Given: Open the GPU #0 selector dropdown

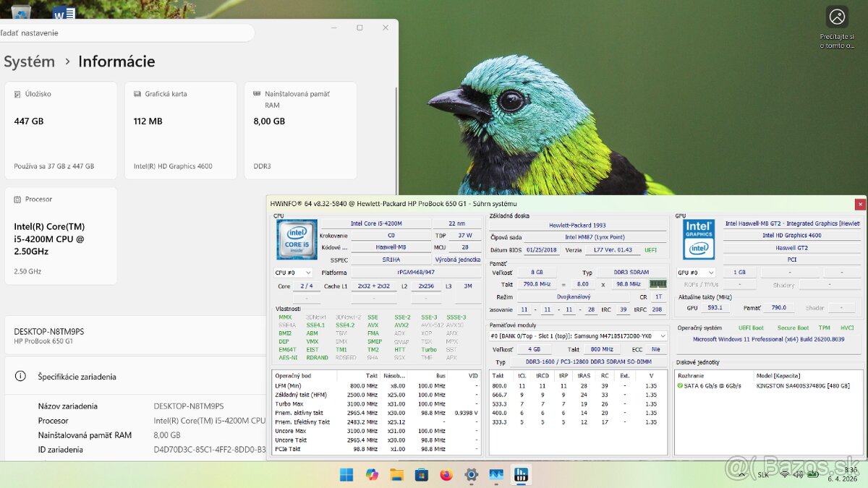Looking at the screenshot, I should (x=695, y=273).
